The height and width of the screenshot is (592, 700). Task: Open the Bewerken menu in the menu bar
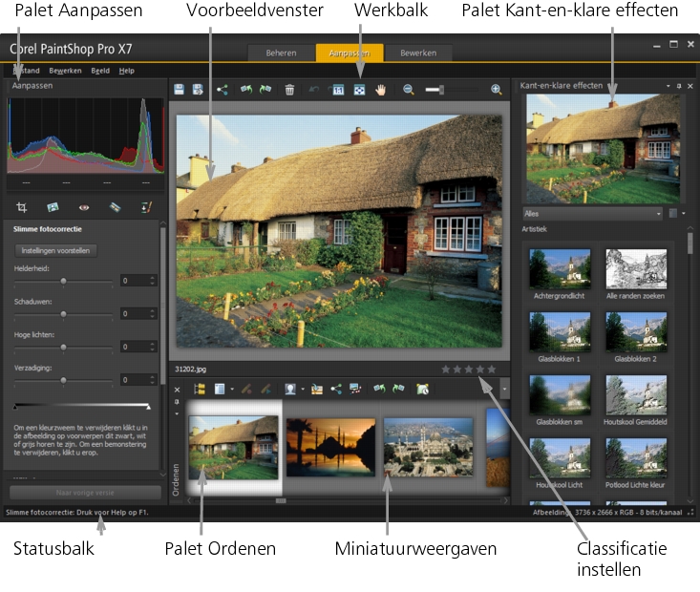pos(65,71)
